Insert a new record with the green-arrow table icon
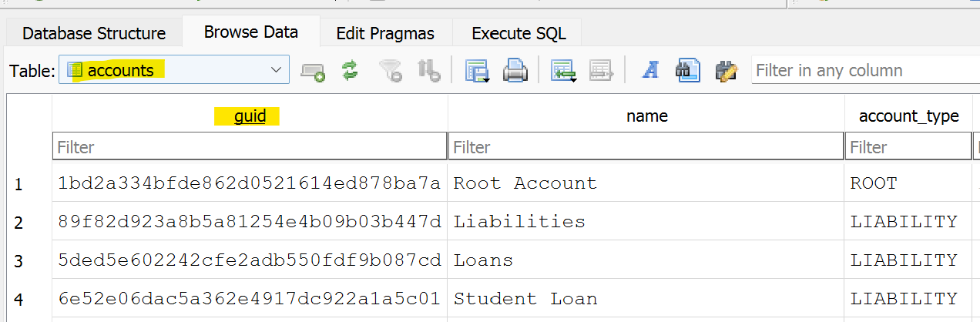 564,72
